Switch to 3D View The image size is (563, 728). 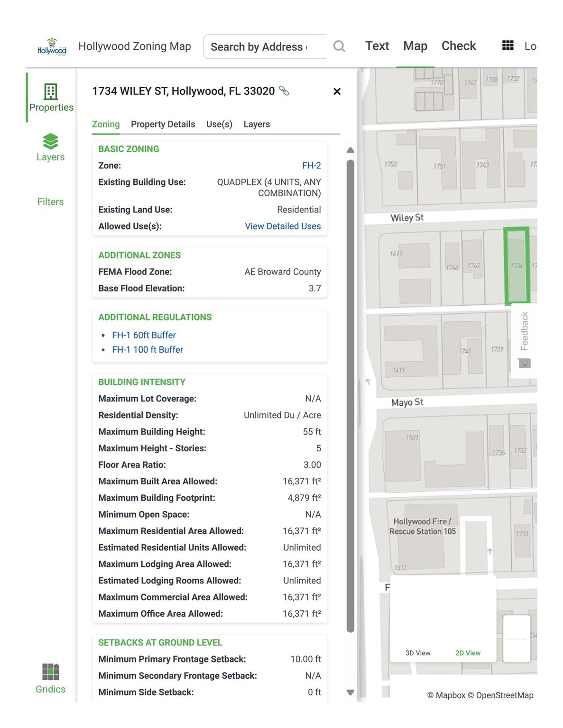[417, 653]
